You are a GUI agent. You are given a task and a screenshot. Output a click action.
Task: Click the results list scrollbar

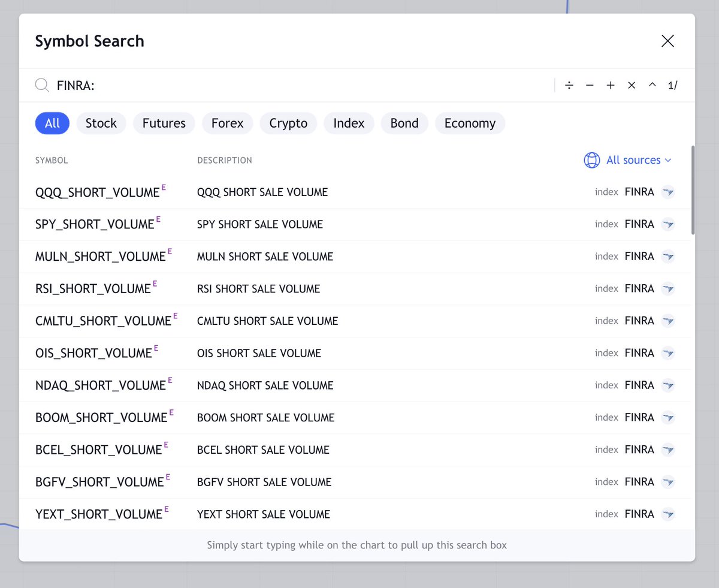[x=693, y=189]
